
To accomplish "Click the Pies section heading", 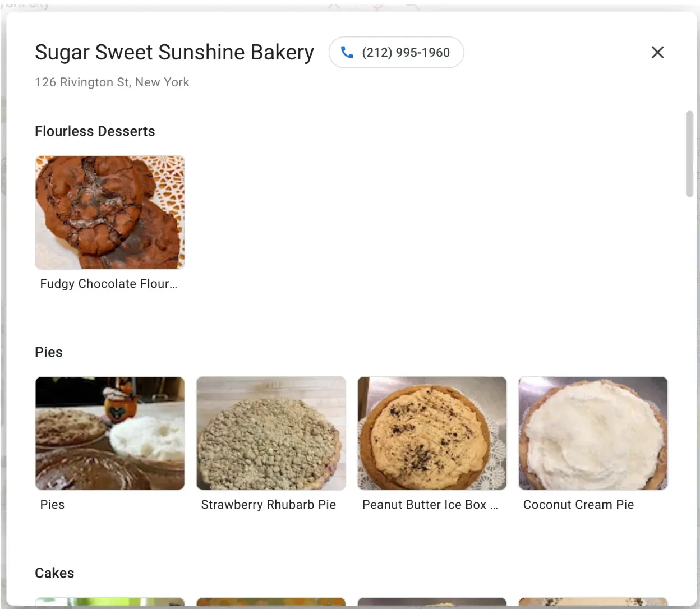I will (49, 352).
